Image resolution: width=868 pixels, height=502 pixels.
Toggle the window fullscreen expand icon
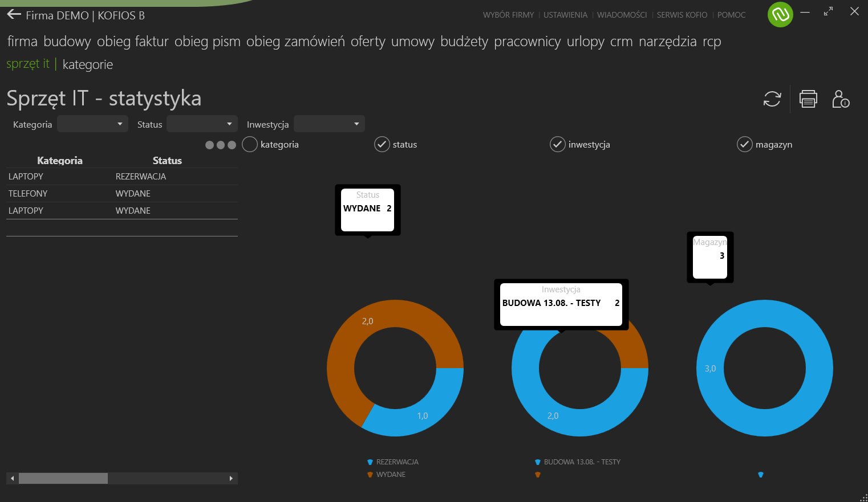(x=828, y=11)
